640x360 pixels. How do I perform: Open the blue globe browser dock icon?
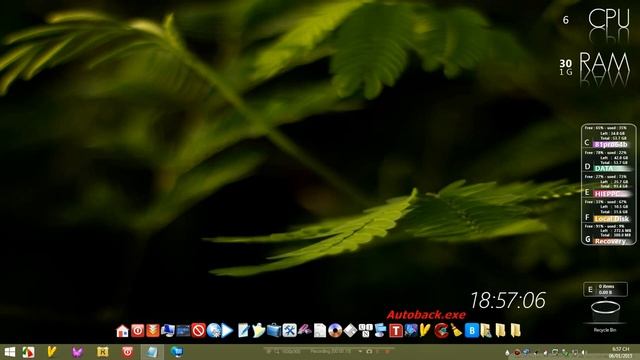213,331
